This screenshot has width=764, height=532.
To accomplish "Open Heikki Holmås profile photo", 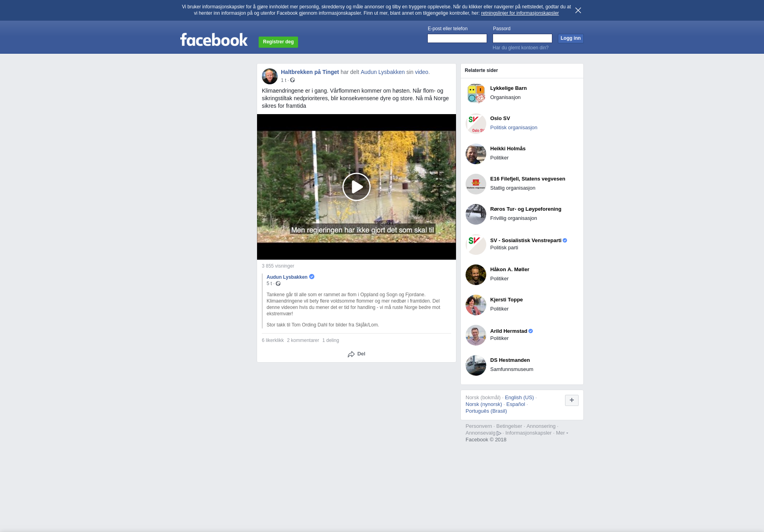I will [476, 154].
